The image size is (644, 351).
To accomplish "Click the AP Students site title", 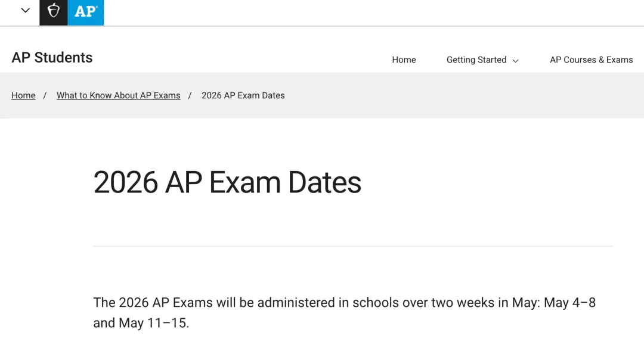I will tap(52, 58).
